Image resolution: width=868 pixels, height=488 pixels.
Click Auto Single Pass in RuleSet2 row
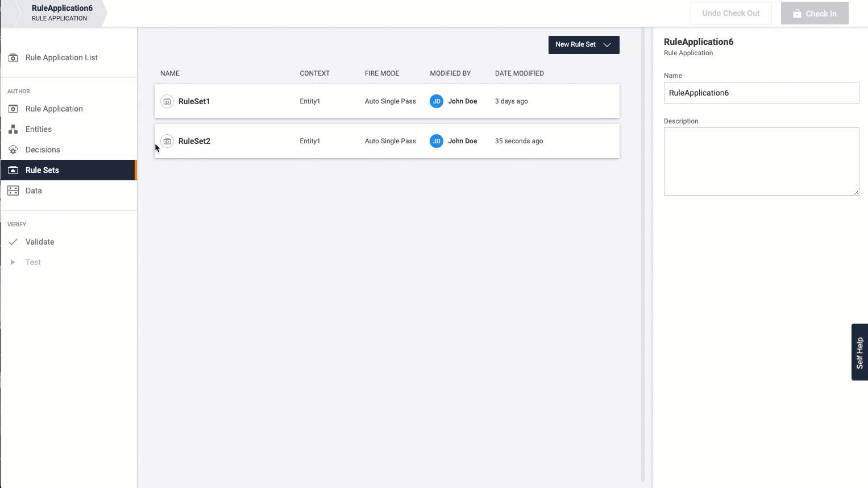(x=391, y=141)
